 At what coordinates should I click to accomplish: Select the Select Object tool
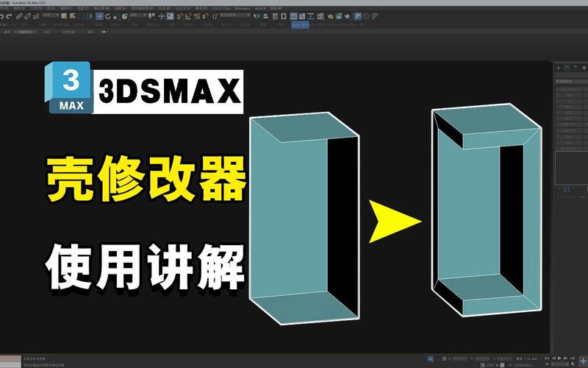[x=64, y=16]
